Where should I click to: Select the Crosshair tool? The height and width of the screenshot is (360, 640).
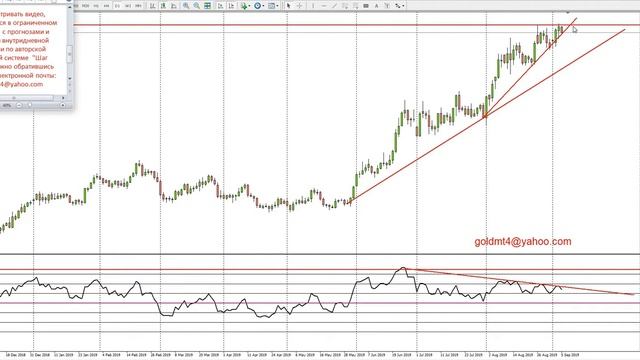(x=300, y=6)
